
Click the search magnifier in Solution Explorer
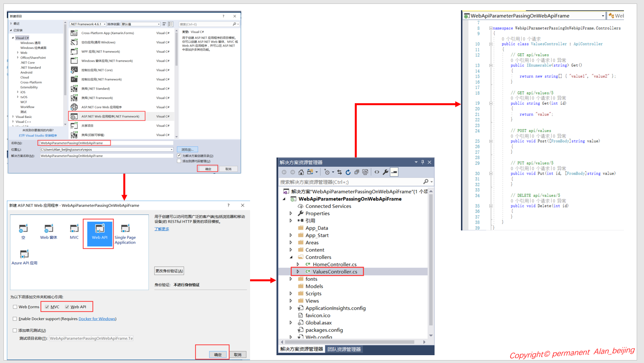point(425,182)
